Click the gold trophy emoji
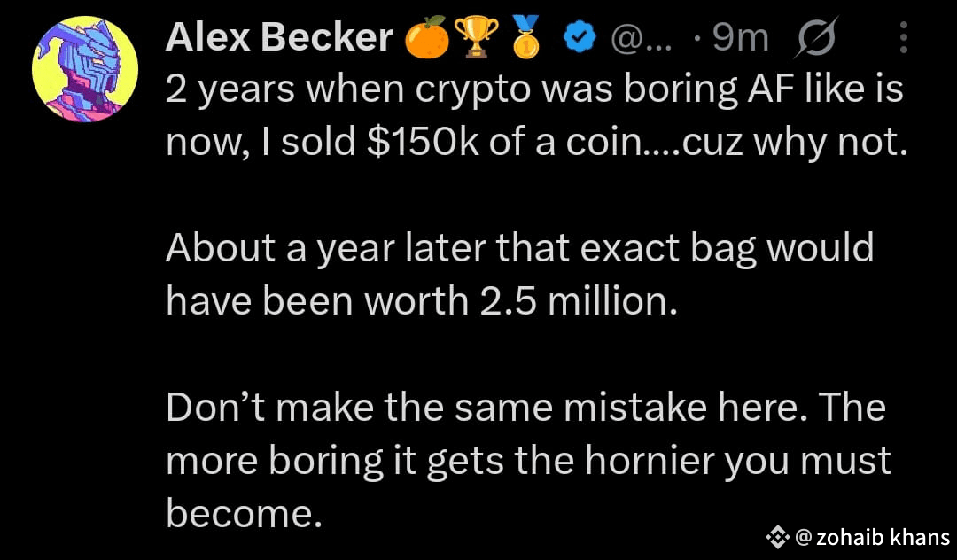957x560 pixels. pyautogui.click(x=476, y=38)
